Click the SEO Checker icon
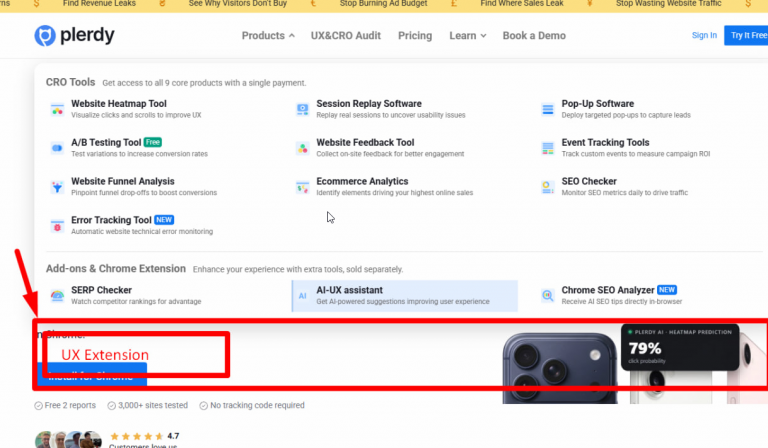The image size is (768, 448). coord(548,187)
